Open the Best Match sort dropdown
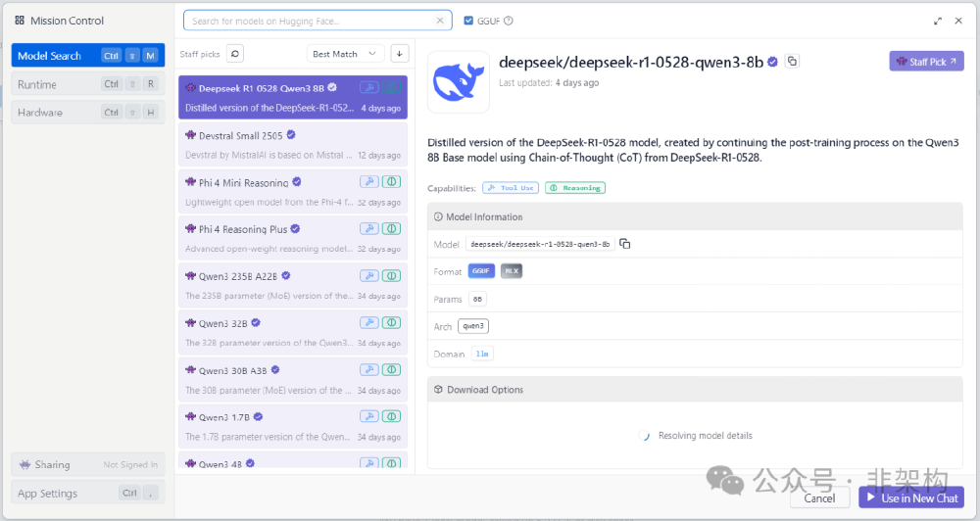 click(x=345, y=54)
